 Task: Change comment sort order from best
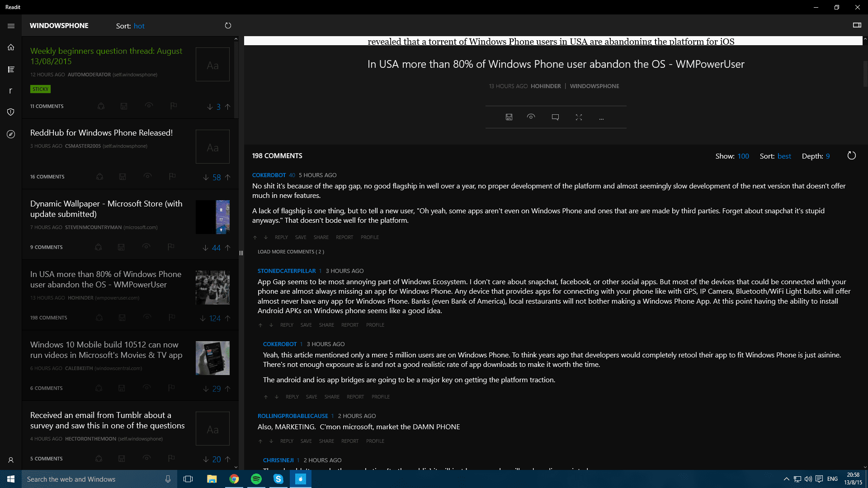[784, 156]
